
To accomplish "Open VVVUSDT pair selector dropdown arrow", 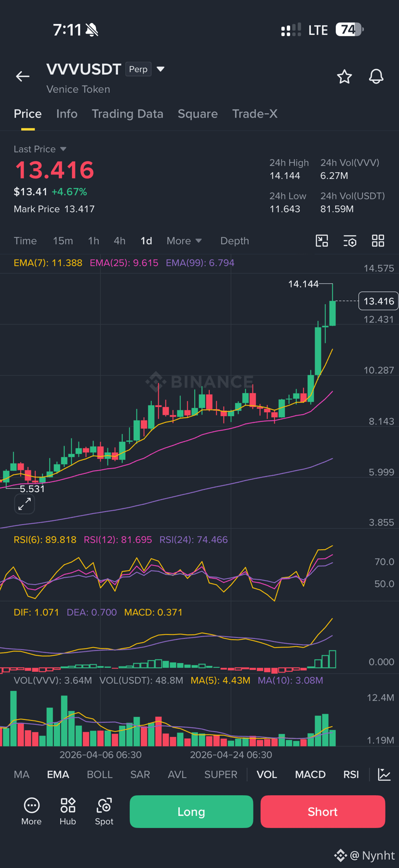I will (160, 69).
